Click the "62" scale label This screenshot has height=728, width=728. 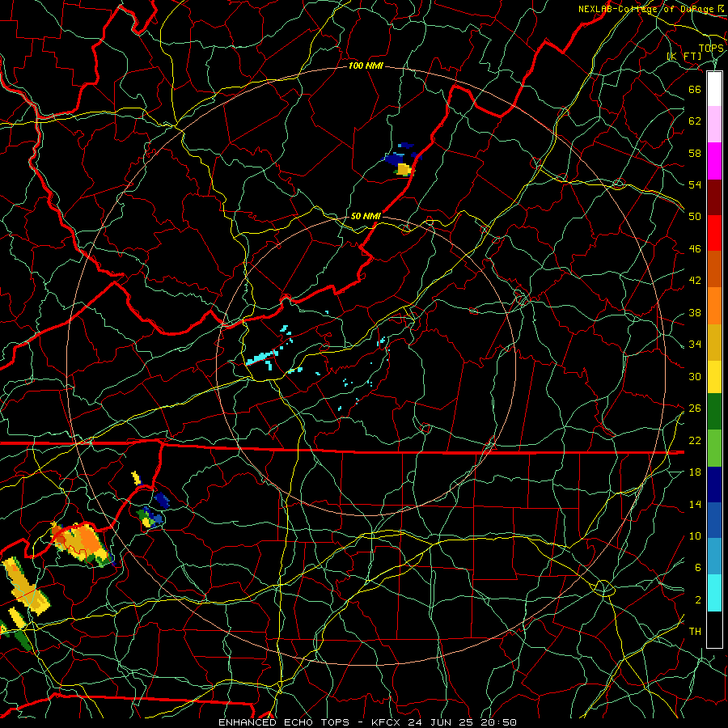[695, 121]
